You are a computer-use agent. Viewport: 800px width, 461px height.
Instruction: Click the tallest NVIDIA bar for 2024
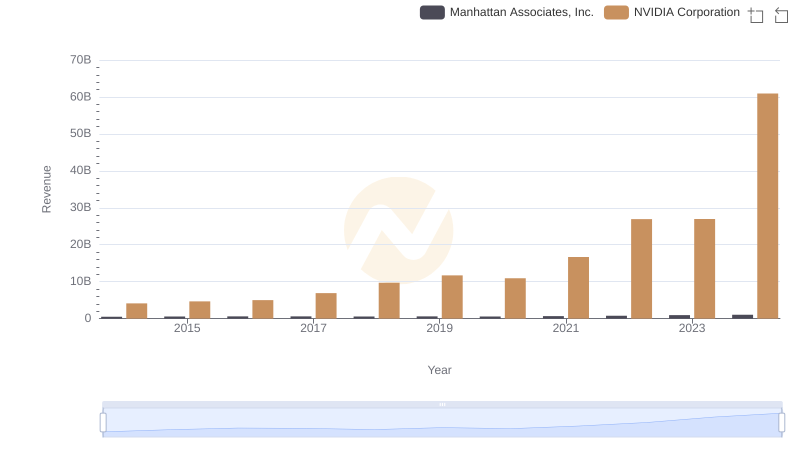pyautogui.click(x=767, y=206)
